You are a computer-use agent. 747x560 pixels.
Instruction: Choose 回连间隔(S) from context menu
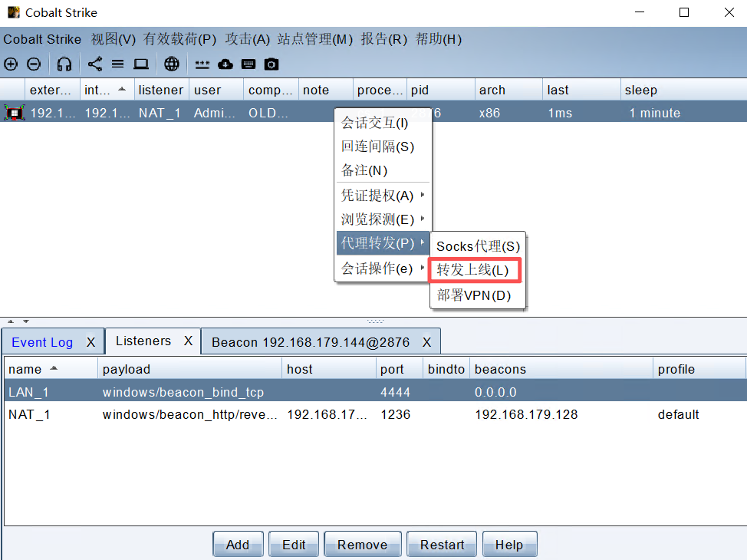(383, 147)
